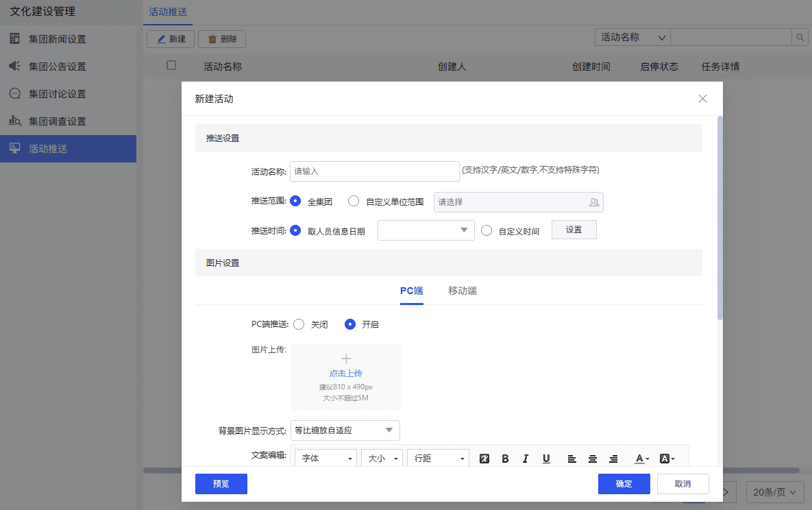
Task: Switch to the 移动端 tab
Action: tap(463, 291)
